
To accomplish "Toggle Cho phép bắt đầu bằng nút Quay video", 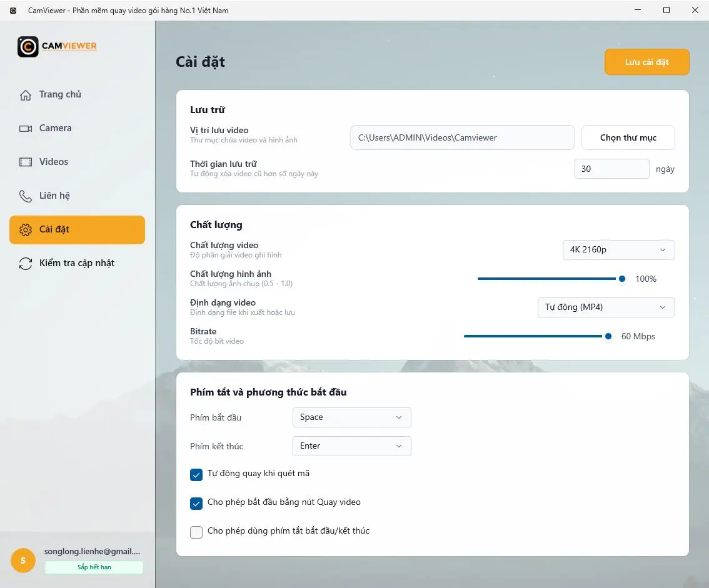I will [x=196, y=503].
